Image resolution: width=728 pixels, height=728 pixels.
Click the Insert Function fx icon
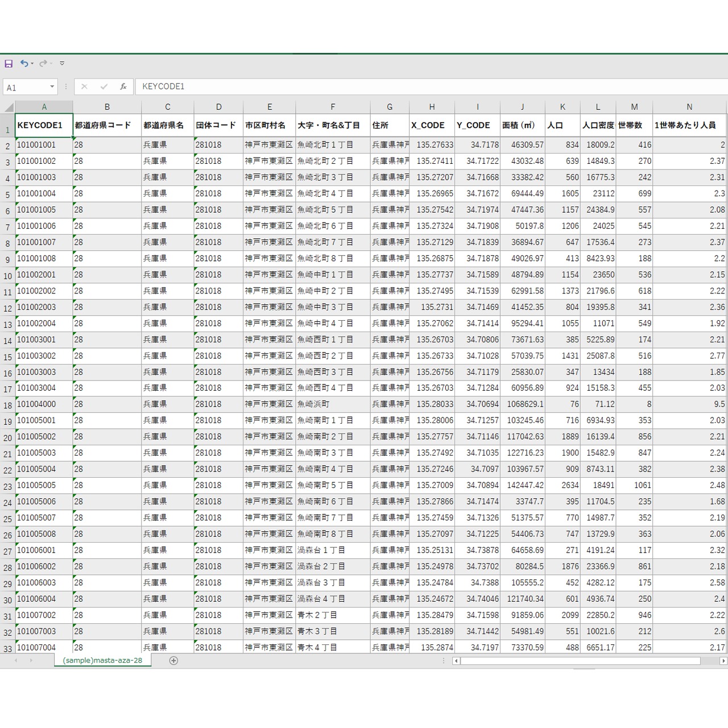pos(123,87)
